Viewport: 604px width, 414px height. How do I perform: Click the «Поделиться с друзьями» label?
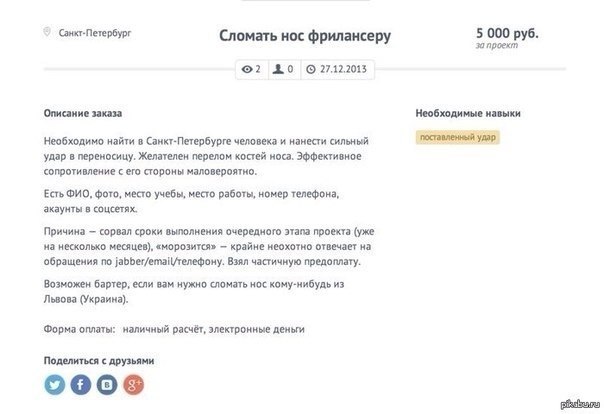pos(99,359)
